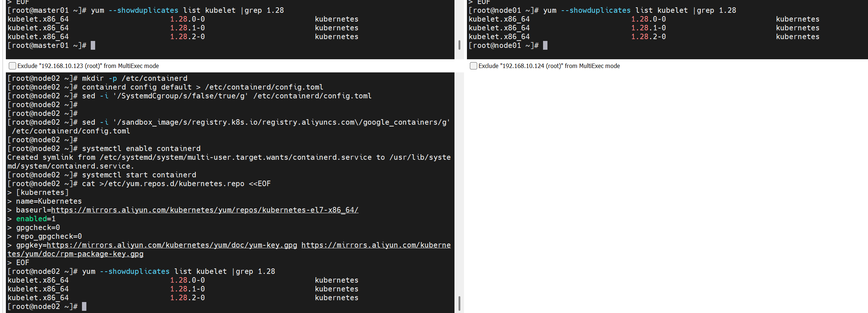Click "systemctl enable containerd" command
The height and width of the screenshot is (313, 868).
click(141, 148)
